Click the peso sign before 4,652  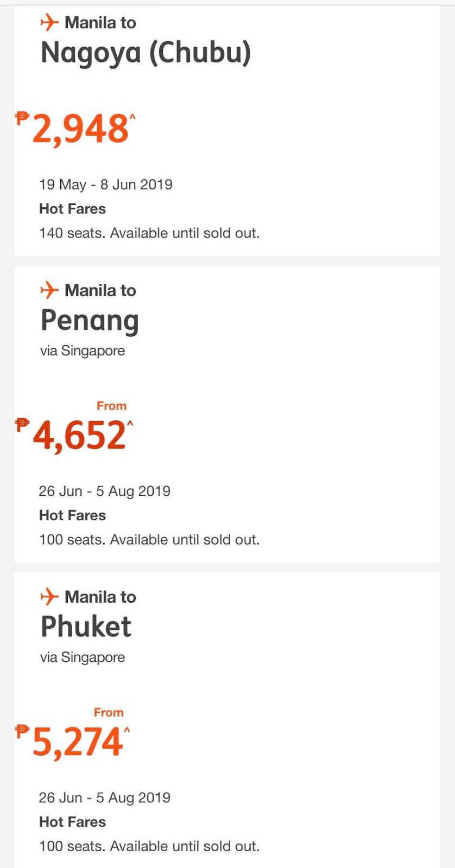click(x=22, y=424)
